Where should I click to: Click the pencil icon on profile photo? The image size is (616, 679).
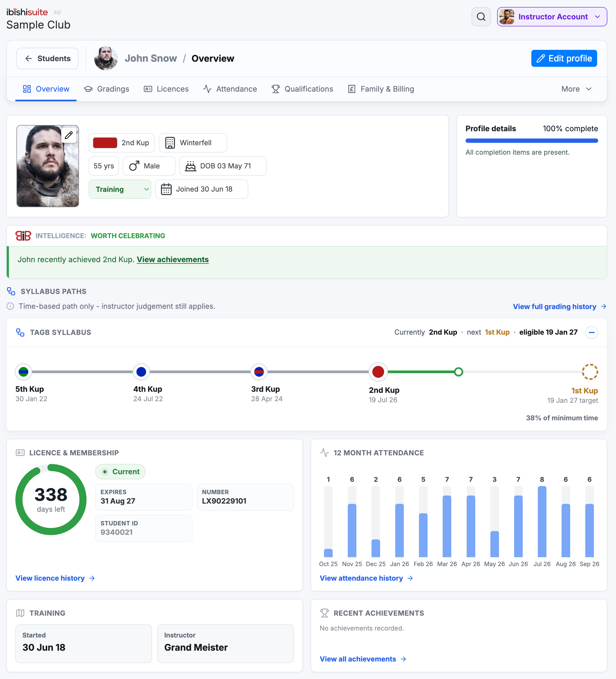tap(69, 135)
